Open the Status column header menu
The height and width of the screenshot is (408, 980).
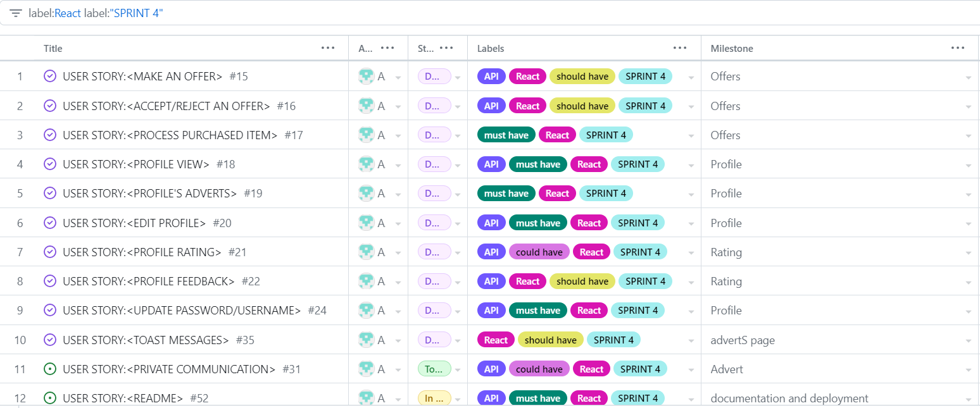[x=447, y=47]
